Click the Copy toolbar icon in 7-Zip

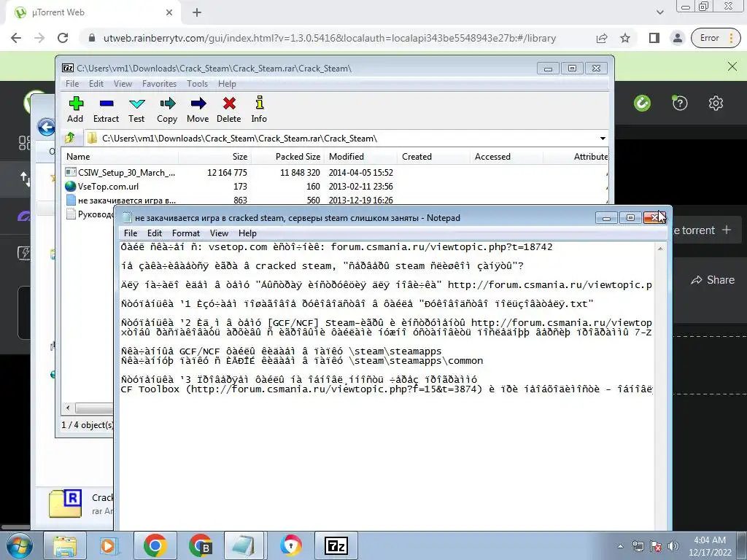(167, 109)
